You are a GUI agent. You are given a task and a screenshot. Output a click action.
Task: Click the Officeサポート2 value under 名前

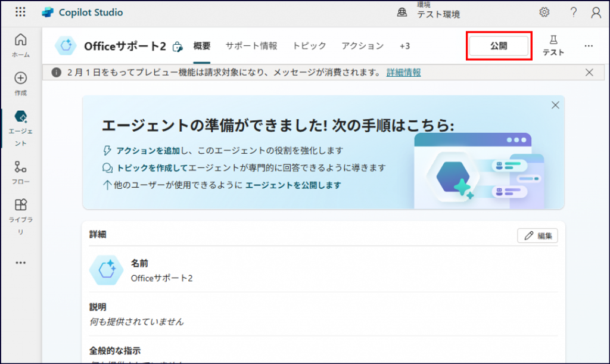tap(161, 278)
